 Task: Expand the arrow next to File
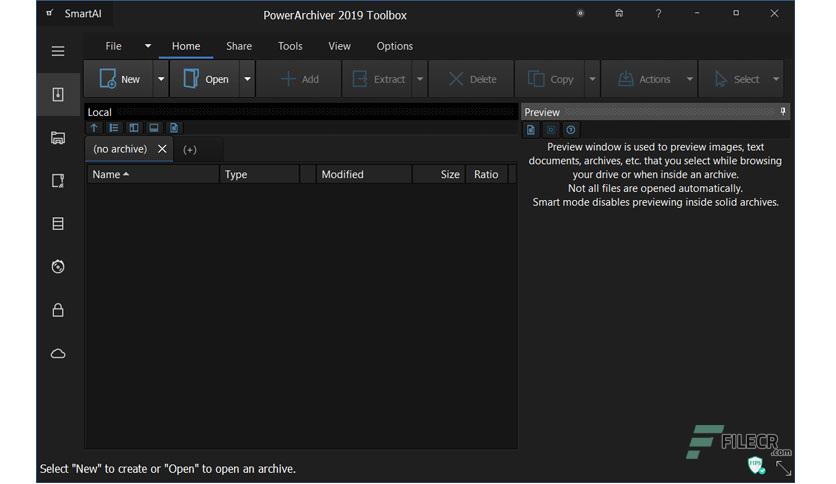click(x=148, y=46)
